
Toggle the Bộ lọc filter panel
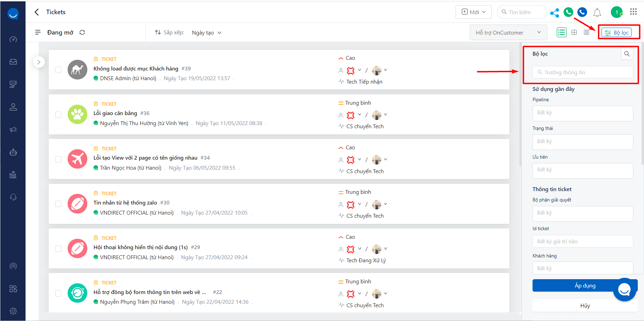tap(617, 32)
